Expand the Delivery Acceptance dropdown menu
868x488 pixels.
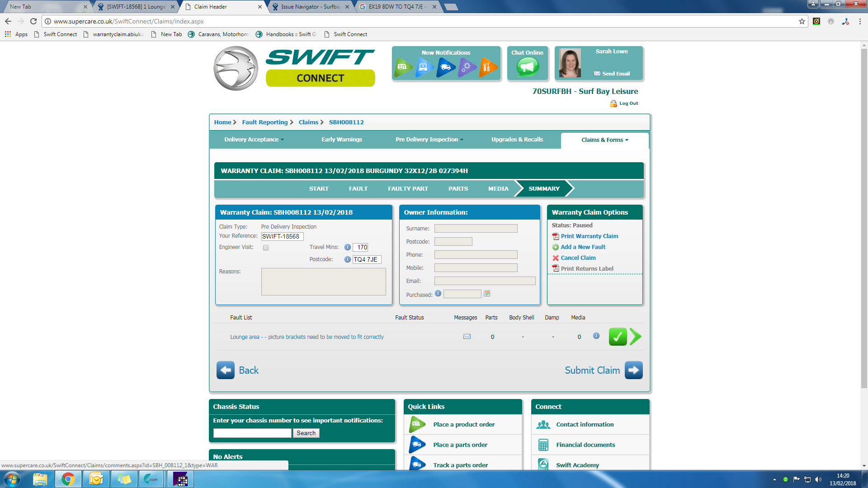point(254,140)
